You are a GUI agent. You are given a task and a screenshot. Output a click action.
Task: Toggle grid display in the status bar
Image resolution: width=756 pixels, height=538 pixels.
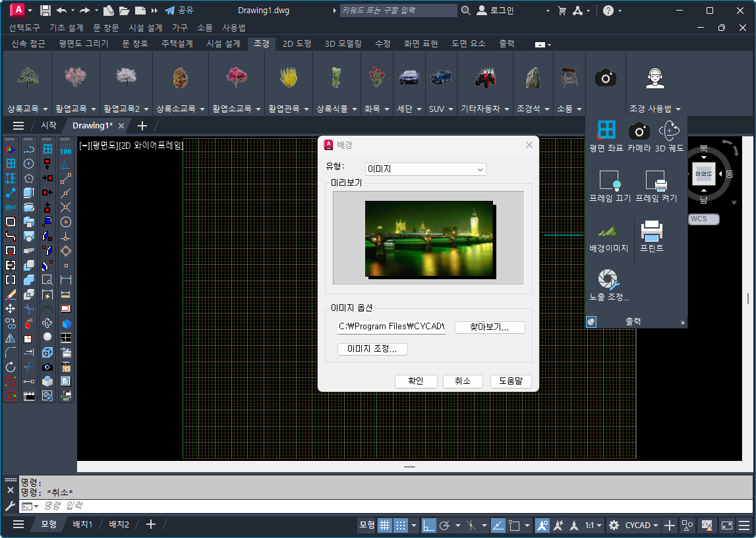(384, 525)
